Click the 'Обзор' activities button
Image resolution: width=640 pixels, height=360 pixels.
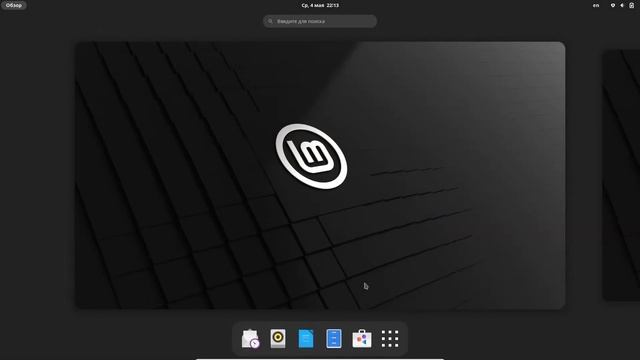pos(14,5)
